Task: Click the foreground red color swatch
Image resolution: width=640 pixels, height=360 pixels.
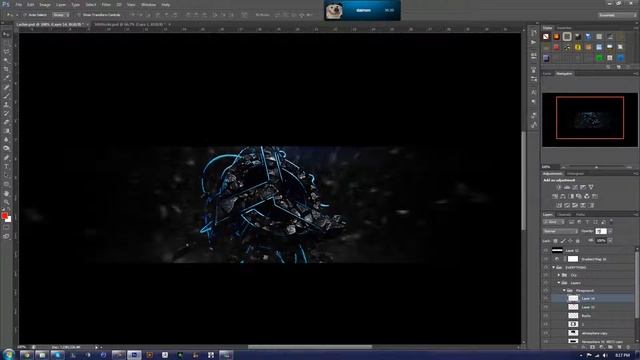Action: click(4, 216)
